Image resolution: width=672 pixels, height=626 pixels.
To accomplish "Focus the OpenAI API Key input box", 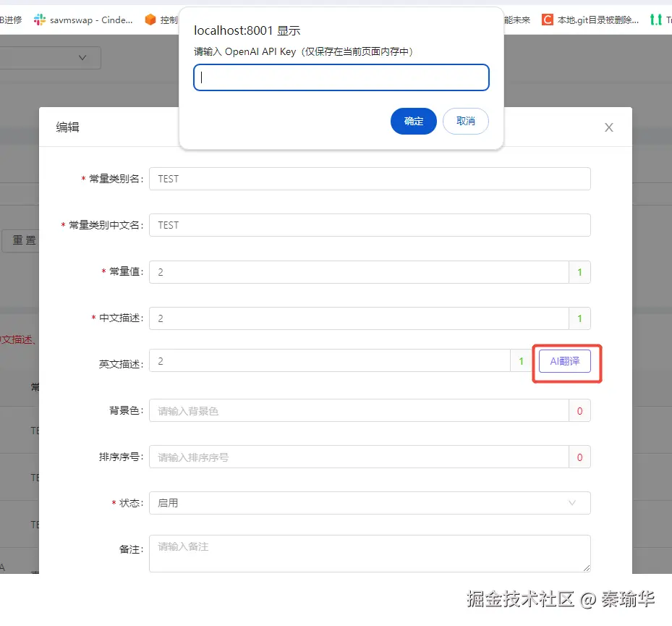I will (x=341, y=77).
